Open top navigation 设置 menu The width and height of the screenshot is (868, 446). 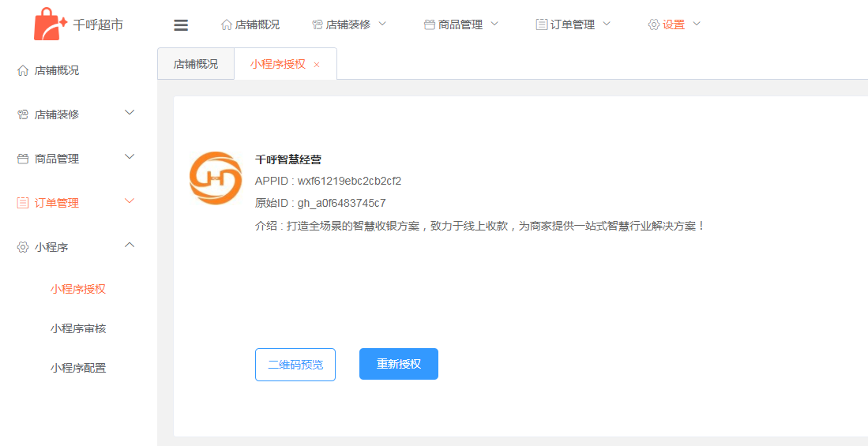click(674, 25)
